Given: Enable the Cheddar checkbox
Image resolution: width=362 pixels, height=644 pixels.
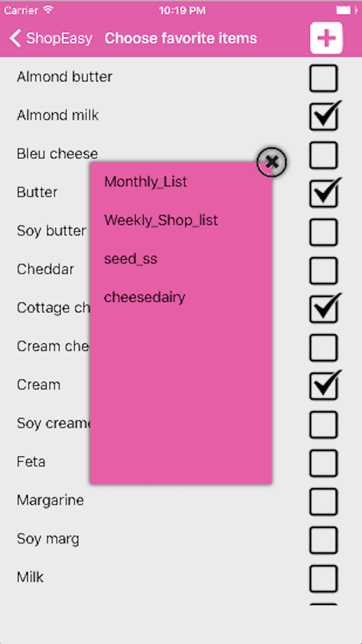Looking at the screenshot, I should pos(323,271).
